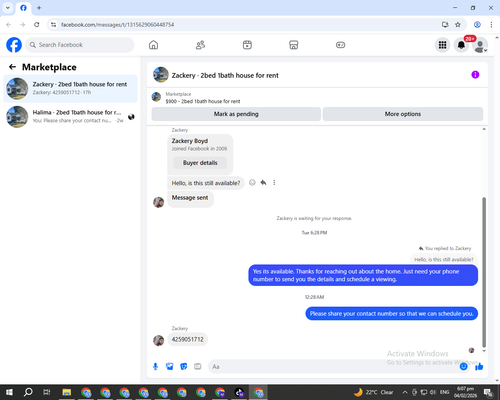Click the voice clip microphone icon

155,367
